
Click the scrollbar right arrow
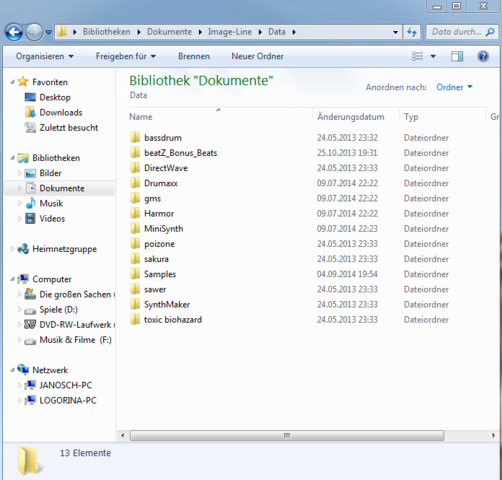pyautogui.click(x=493, y=435)
